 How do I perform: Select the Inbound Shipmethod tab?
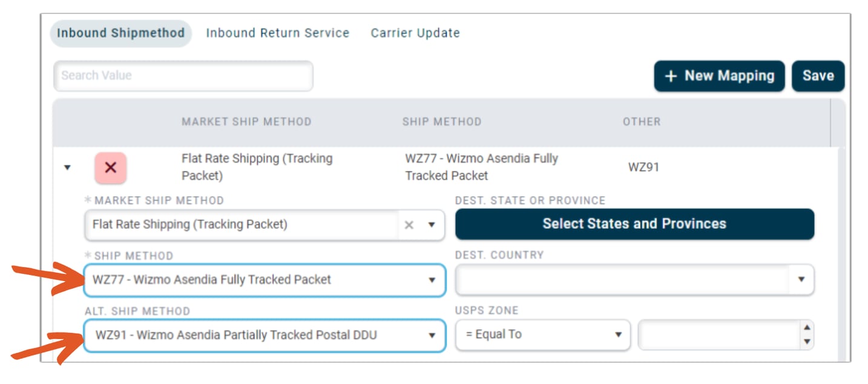[x=120, y=33]
